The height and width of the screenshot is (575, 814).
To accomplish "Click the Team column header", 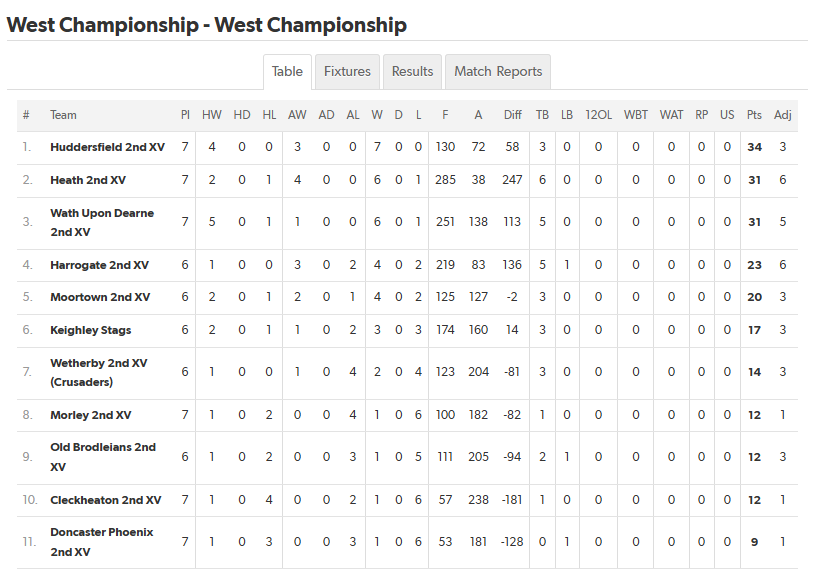I will (63, 115).
